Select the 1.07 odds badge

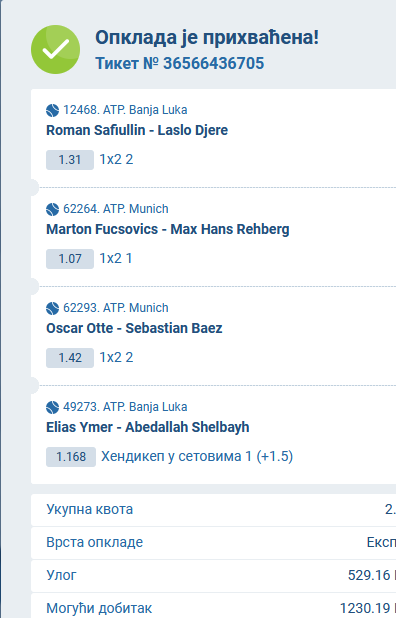click(x=70, y=259)
